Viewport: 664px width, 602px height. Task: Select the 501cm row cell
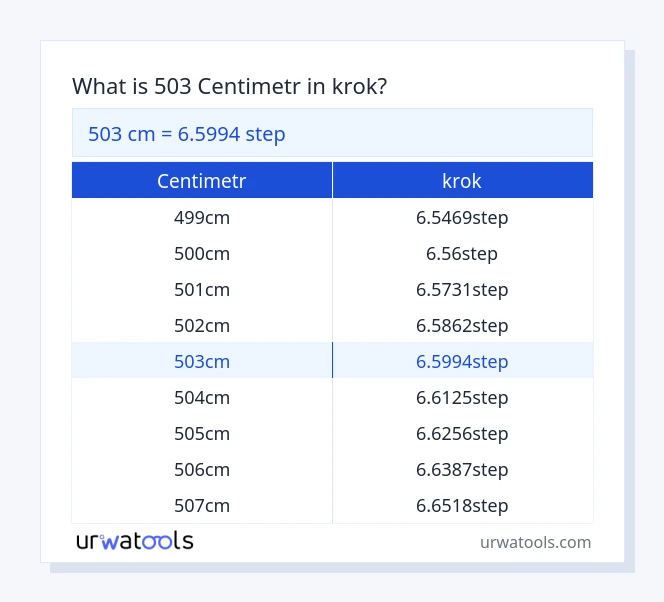click(x=202, y=289)
